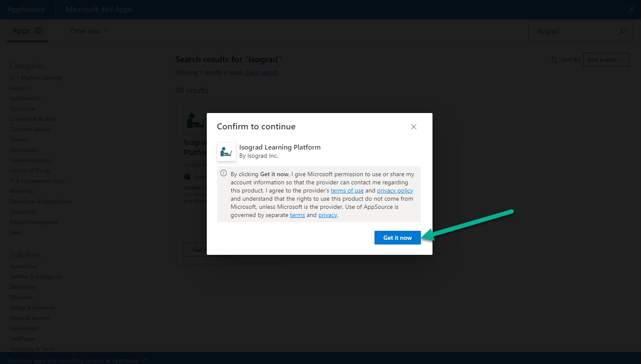This screenshot has width=641, height=364.
Task: Open Find more apps at AppSource link
Action: [77, 361]
